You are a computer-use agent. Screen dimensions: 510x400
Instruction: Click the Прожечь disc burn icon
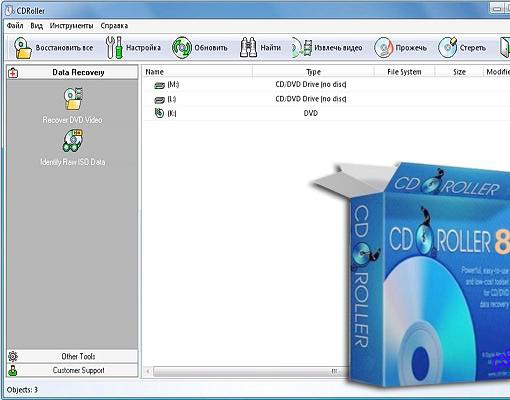click(384, 48)
